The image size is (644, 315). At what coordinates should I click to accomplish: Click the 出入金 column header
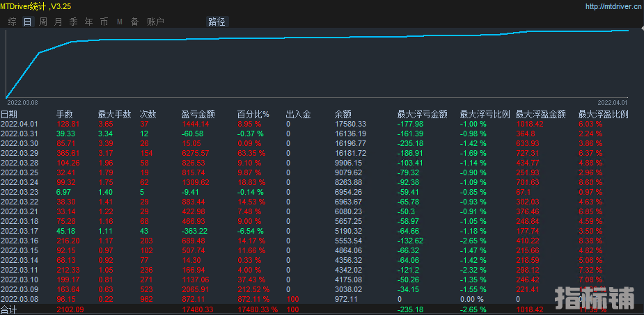tap(298, 115)
